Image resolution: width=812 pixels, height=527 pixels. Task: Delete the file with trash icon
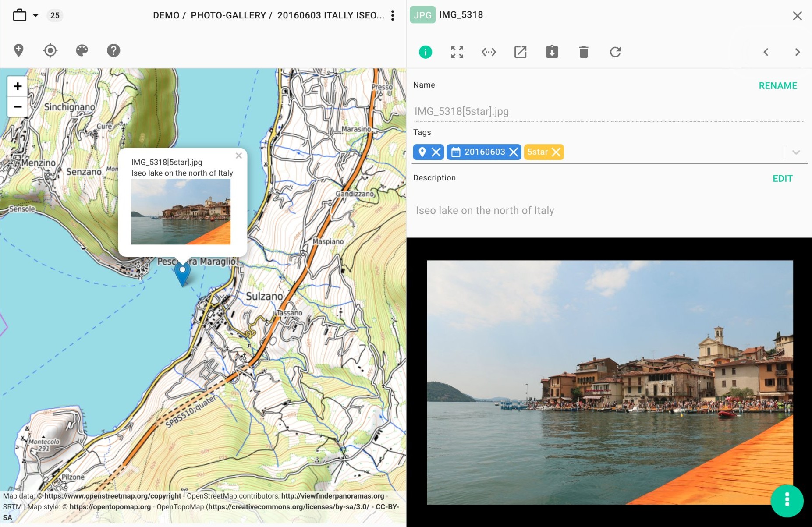583,52
